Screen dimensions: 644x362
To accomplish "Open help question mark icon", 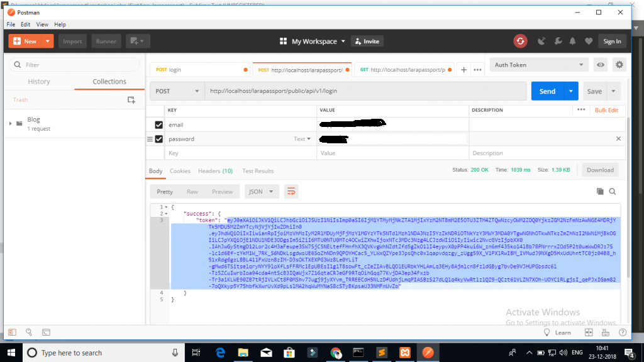I will 623,332.
